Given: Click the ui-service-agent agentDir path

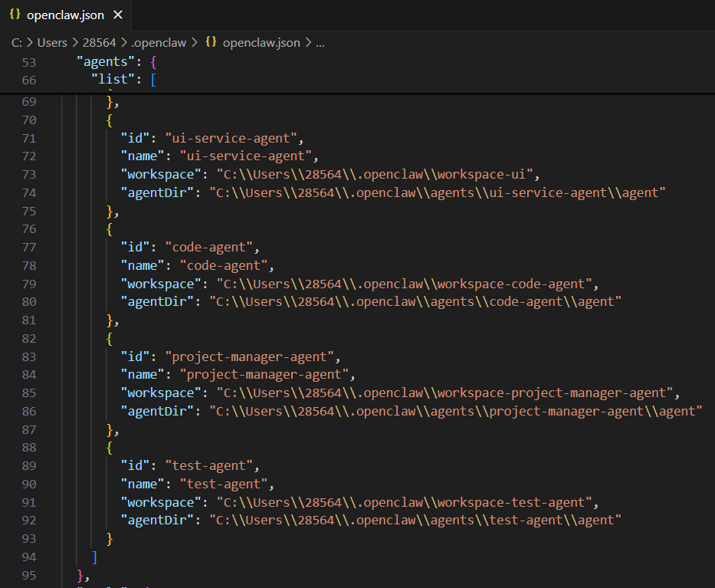Looking at the screenshot, I should 438,192.
